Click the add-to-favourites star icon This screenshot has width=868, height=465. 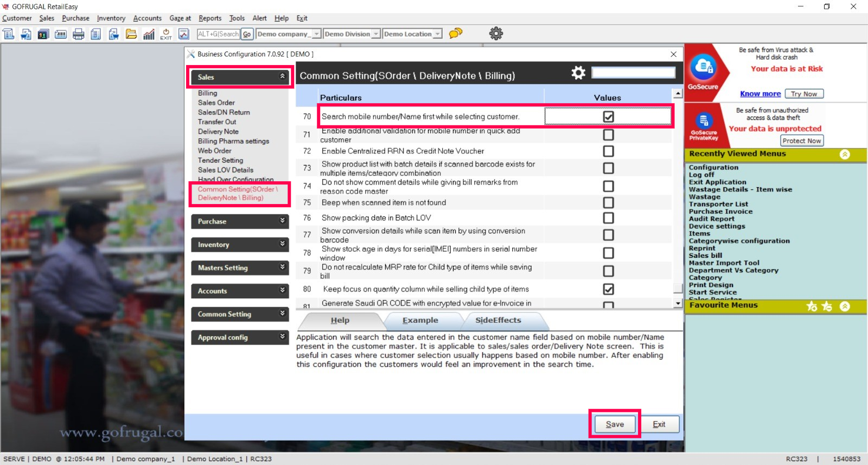(x=812, y=306)
